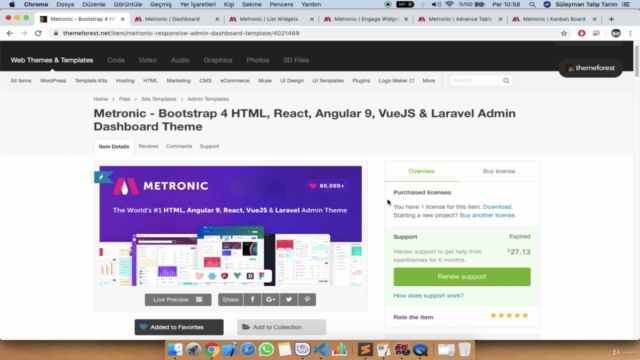Open the Reviews tab of the item
The image size is (640, 360).
tap(148, 146)
